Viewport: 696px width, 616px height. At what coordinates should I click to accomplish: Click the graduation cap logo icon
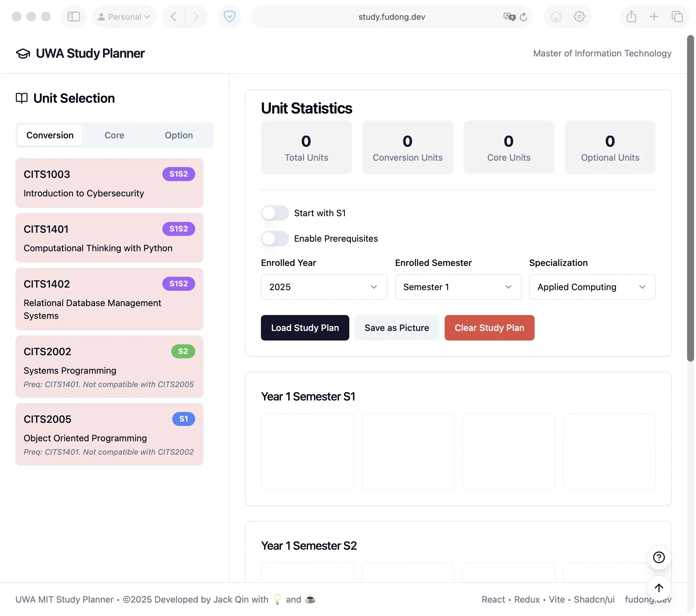point(23,54)
